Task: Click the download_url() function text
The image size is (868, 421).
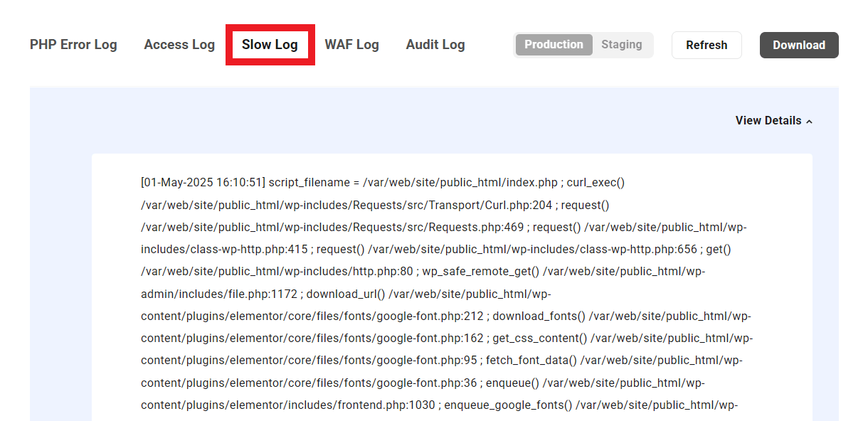Action: point(346,294)
